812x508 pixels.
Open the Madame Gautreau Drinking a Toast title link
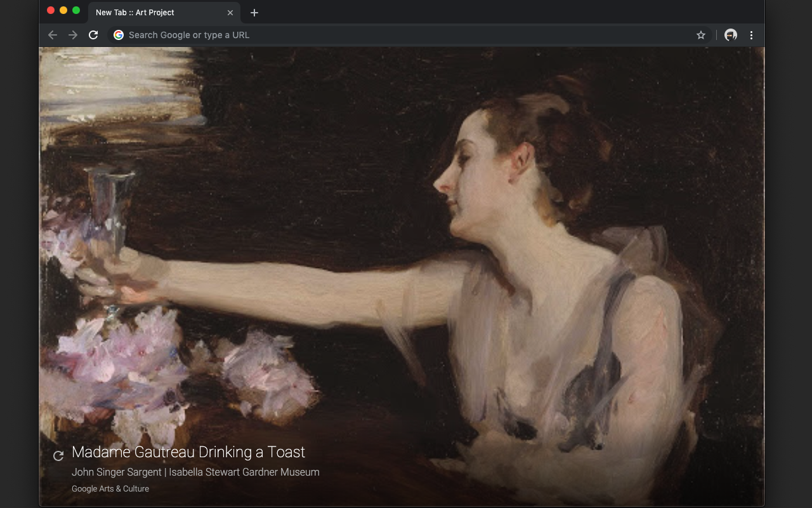coord(188,452)
